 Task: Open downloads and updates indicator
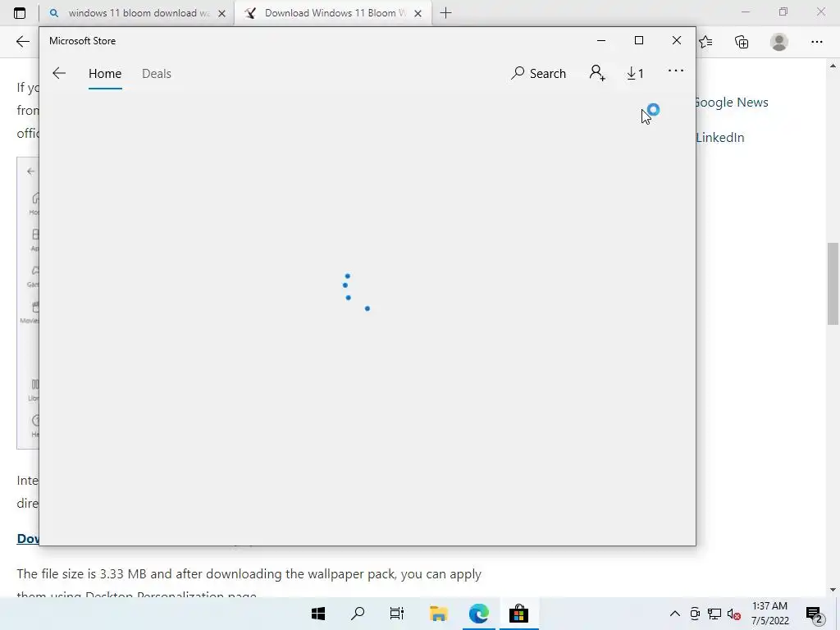tap(636, 73)
